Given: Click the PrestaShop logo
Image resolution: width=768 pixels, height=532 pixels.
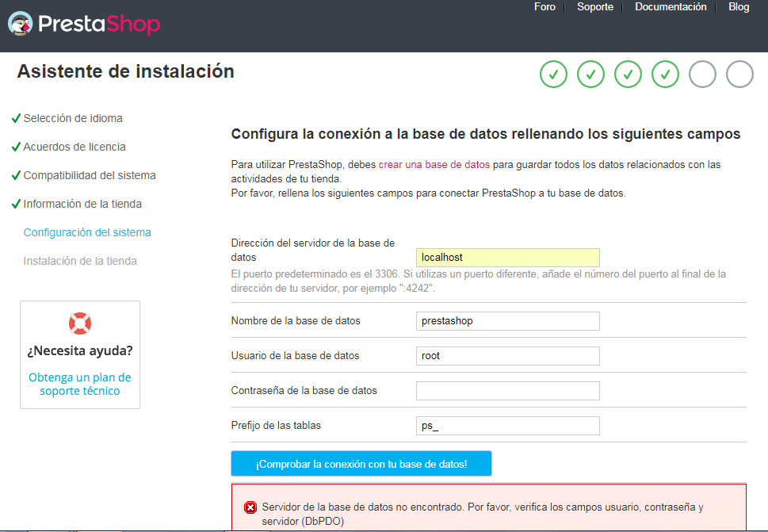Looking at the screenshot, I should click(x=84, y=24).
